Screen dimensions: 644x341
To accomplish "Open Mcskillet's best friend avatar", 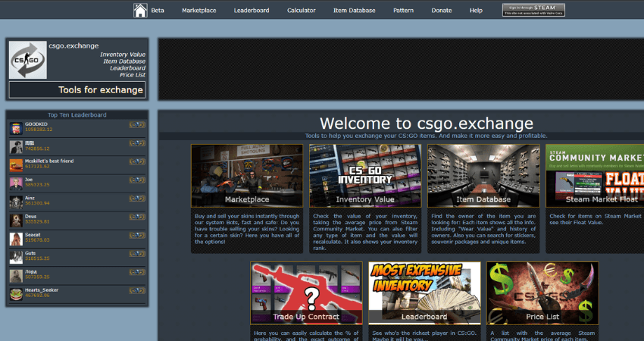I will coord(16,165).
